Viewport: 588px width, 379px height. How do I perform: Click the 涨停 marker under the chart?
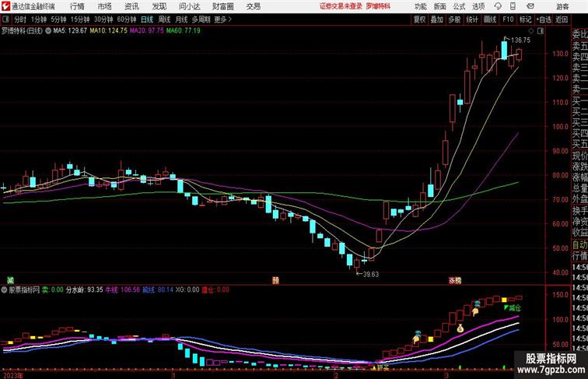[x=455, y=280]
